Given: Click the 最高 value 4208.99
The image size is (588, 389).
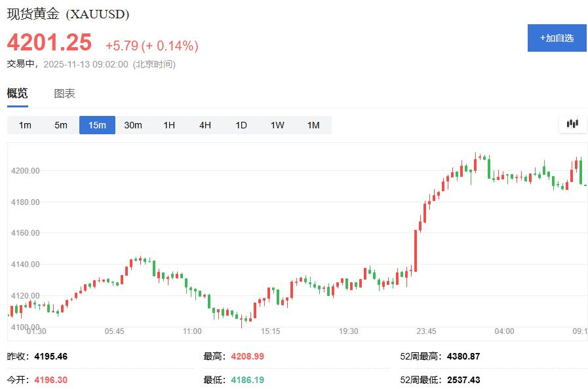Looking at the screenshot, I should tap(247, 356).
